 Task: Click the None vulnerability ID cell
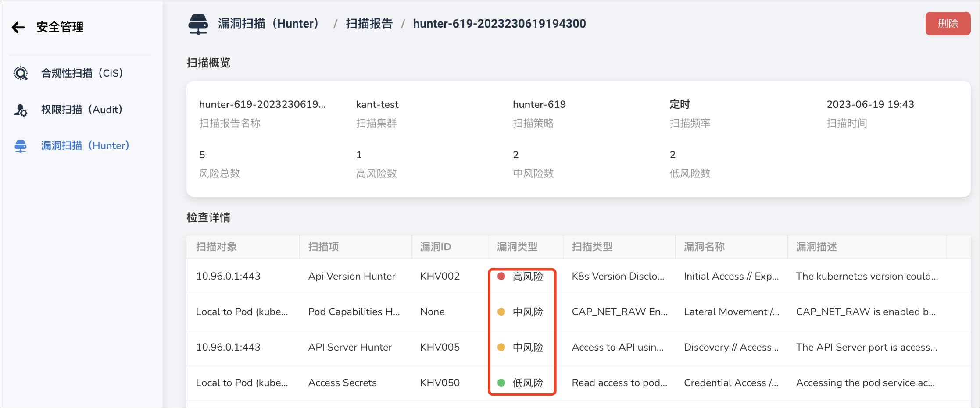[x=432, y=312]
